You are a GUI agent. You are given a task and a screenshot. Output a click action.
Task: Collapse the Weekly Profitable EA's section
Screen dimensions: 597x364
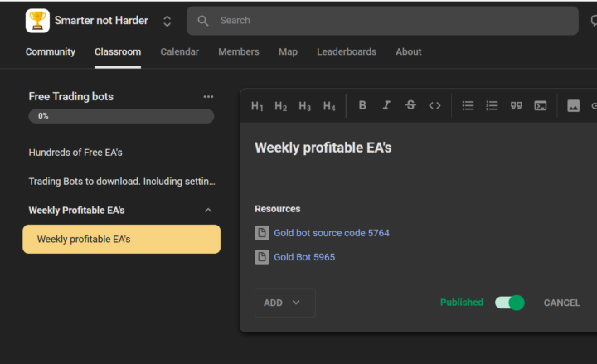pos(208,210)
